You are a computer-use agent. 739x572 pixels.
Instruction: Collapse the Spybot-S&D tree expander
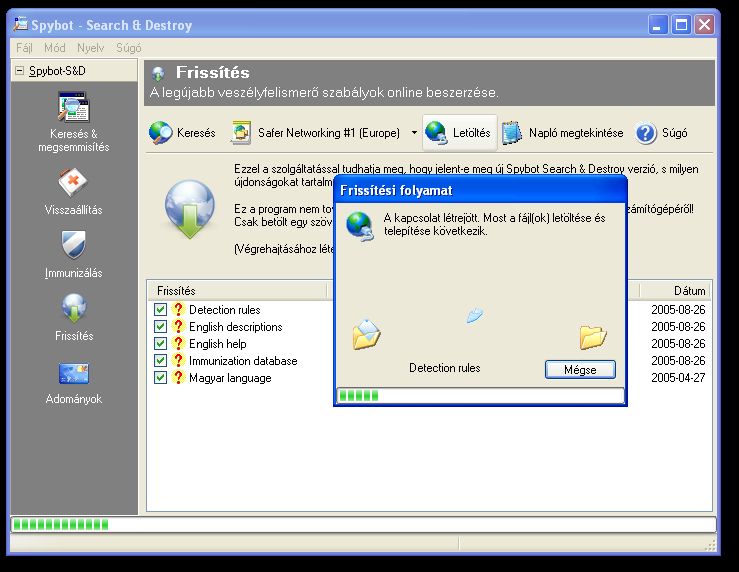[19, 71]
